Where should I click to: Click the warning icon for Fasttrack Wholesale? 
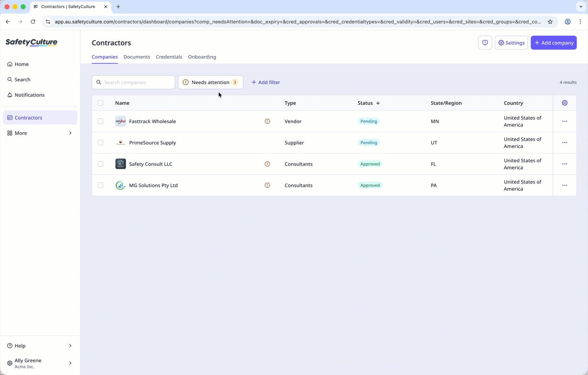click(x=267, y=121)
